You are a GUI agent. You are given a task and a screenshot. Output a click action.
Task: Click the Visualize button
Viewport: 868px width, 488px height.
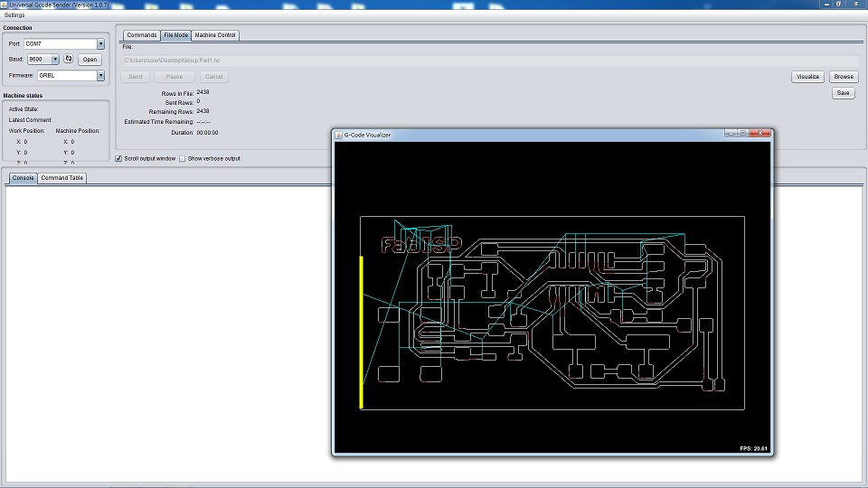[x=807, y=76]
